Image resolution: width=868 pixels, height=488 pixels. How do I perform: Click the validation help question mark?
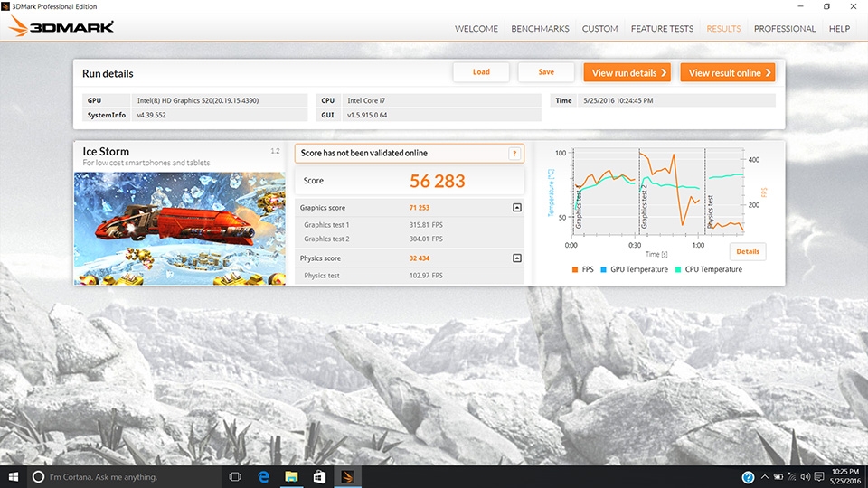pyautogui.click(x=514, y=154)
